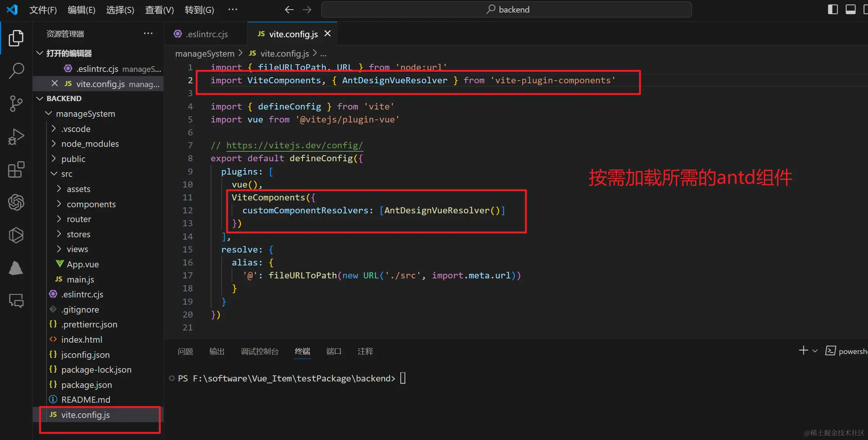This screenshot has width=868, height=440.
Task: Open README.md in the file tree
Action: click(x=98, y=400)
